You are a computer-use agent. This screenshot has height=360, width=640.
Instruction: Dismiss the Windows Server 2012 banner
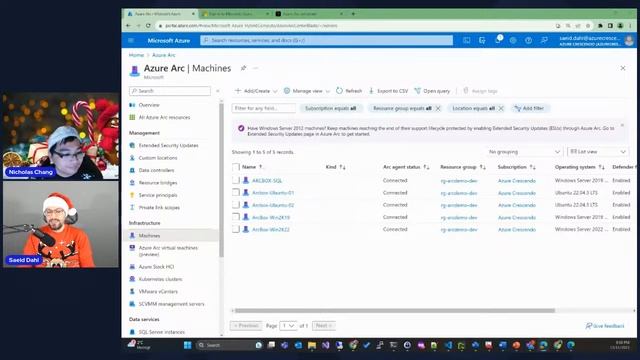622,125
